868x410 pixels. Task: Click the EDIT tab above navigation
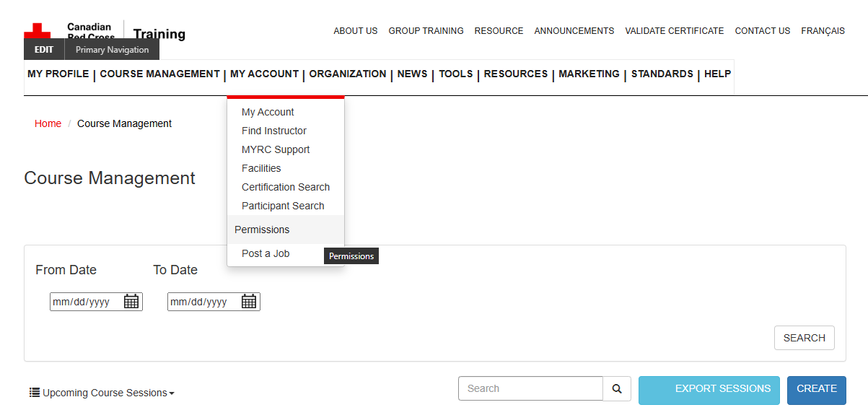point(44,50)
